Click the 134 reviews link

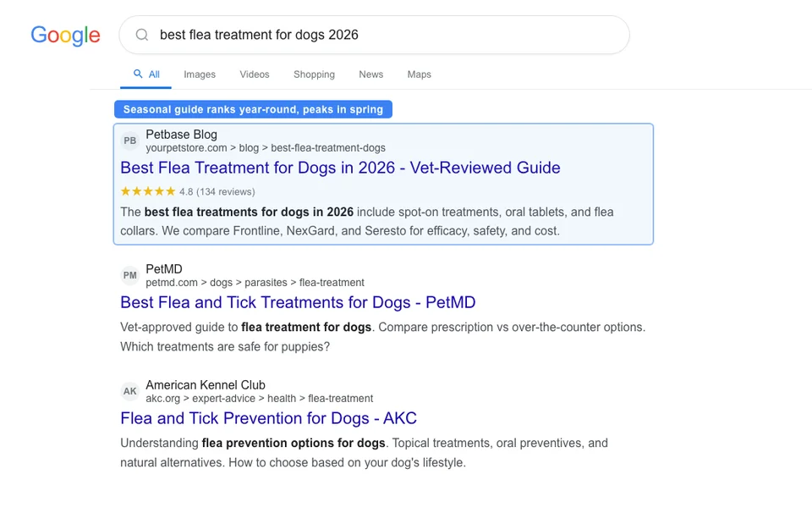click(x=224, y=191)
